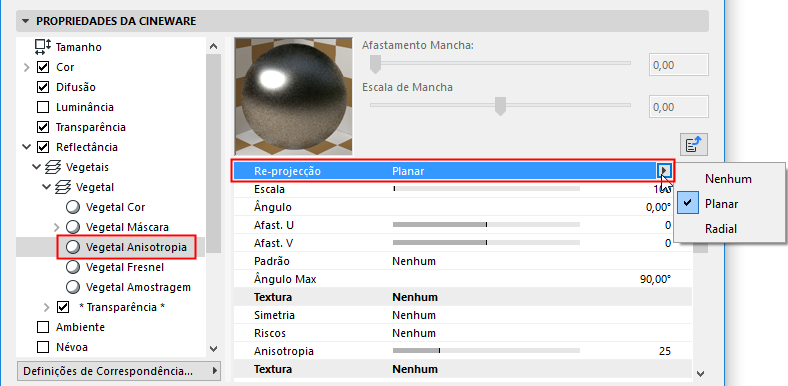Click the Padrão value Nenhum

[x=414, y=261]
